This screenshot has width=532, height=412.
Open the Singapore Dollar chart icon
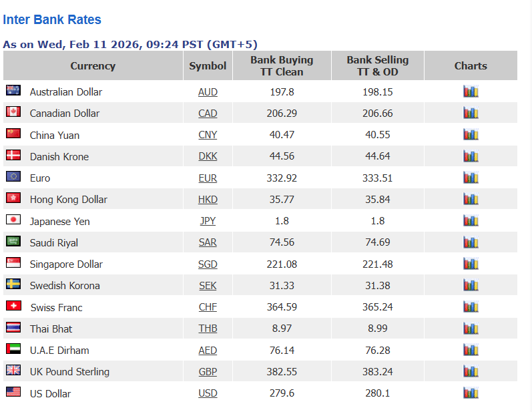[x=471, y=264]
